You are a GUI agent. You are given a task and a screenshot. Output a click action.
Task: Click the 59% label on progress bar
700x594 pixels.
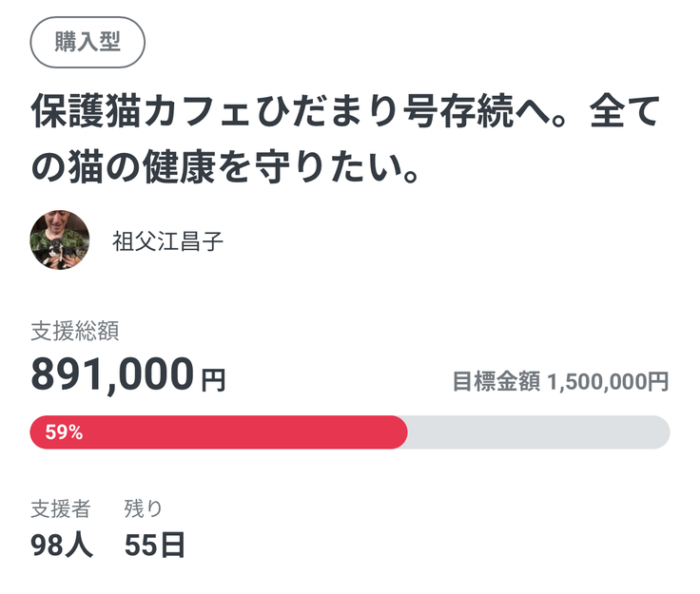pyautogui.click(x=64, y=432)
